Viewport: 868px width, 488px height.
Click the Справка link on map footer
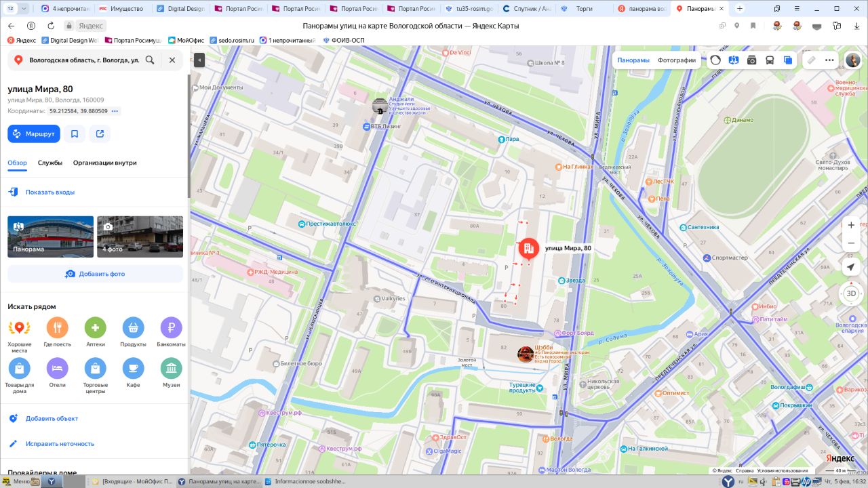pyautogui.click(x=745, y=470)
